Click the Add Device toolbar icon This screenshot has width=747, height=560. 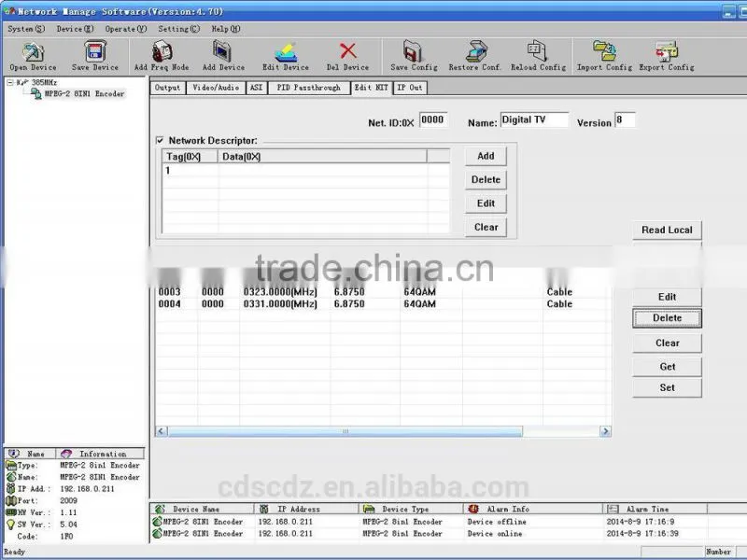click(222, 51)
